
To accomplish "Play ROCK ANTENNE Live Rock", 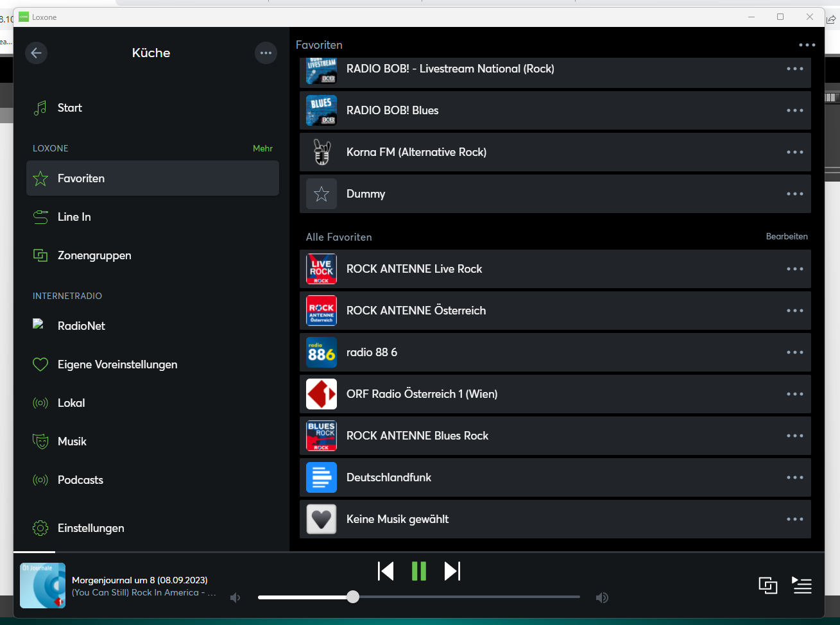I will (x=555, y=269).
